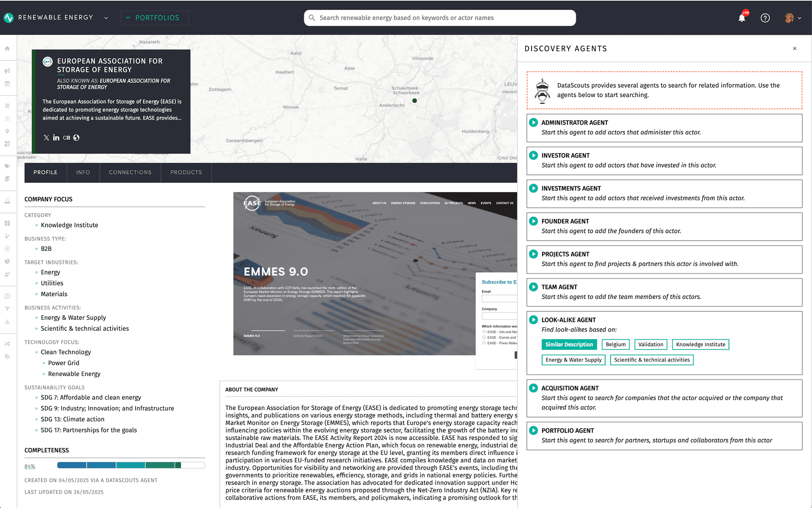Open the network graph sidebar icon

[x=7, y=236]
